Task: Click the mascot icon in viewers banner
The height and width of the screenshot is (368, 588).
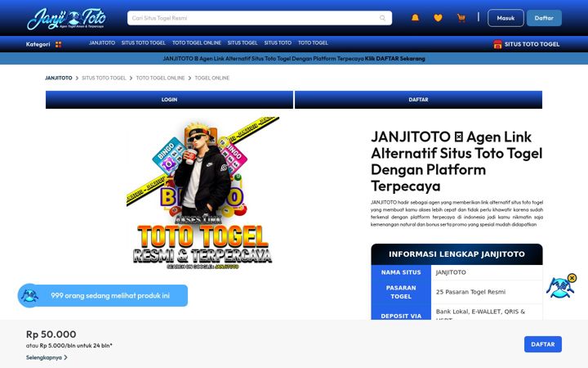Action: click(x=29, y=295)
